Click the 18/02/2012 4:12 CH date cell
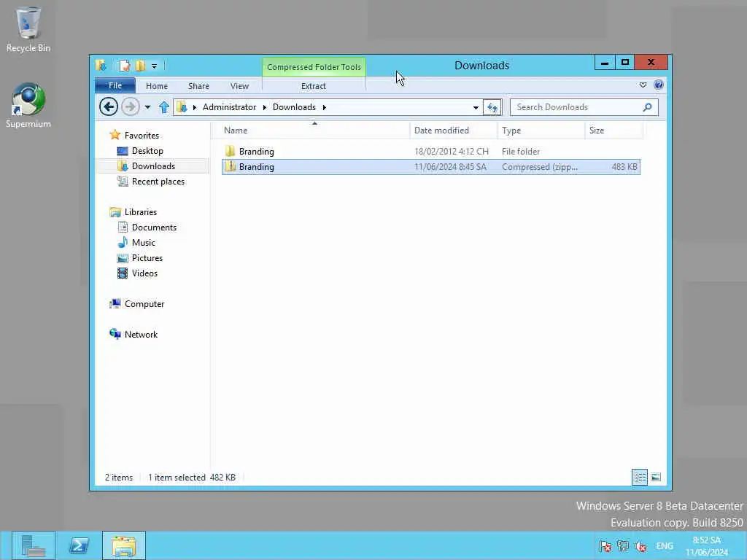 click(451, 152)
